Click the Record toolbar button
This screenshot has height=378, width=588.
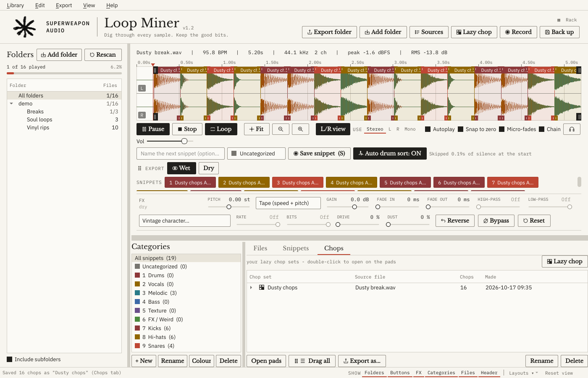[x=518, y=32]
